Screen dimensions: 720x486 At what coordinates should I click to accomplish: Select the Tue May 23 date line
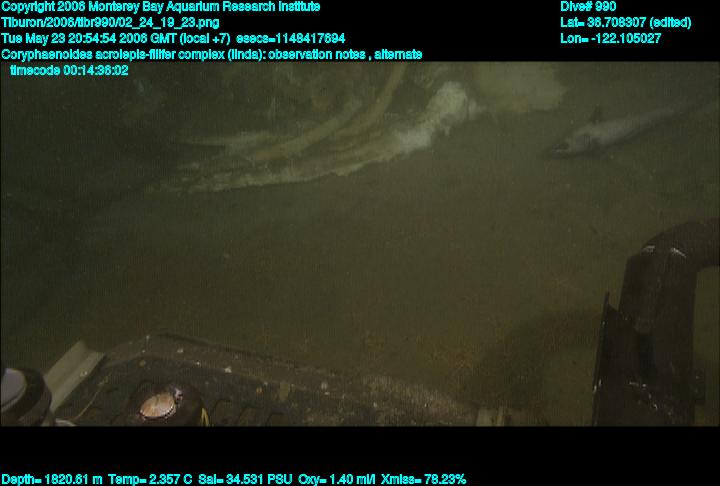[115, 38]
